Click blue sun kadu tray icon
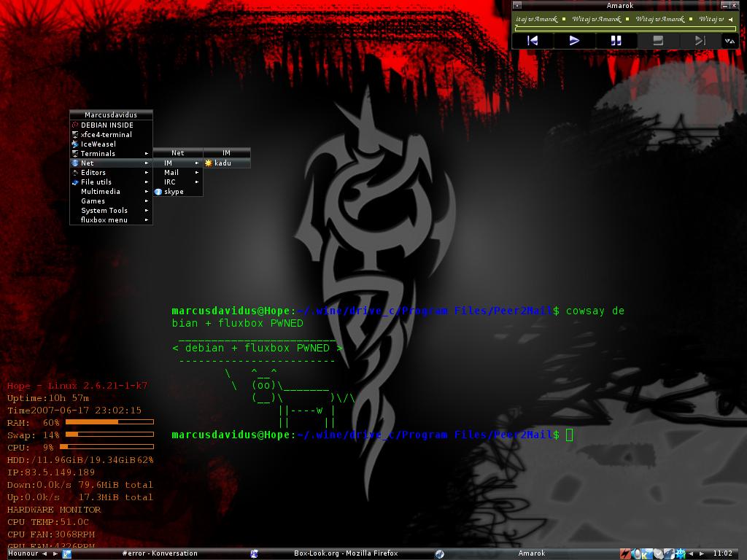 click(681, 554)
